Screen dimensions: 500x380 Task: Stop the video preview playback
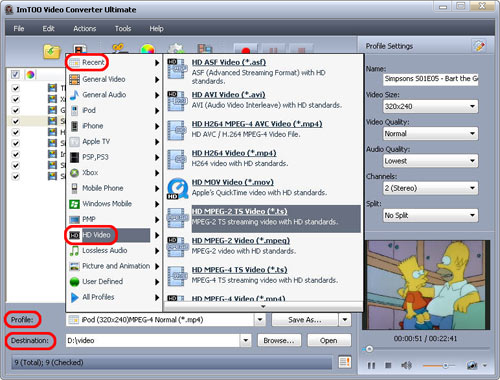388,366
